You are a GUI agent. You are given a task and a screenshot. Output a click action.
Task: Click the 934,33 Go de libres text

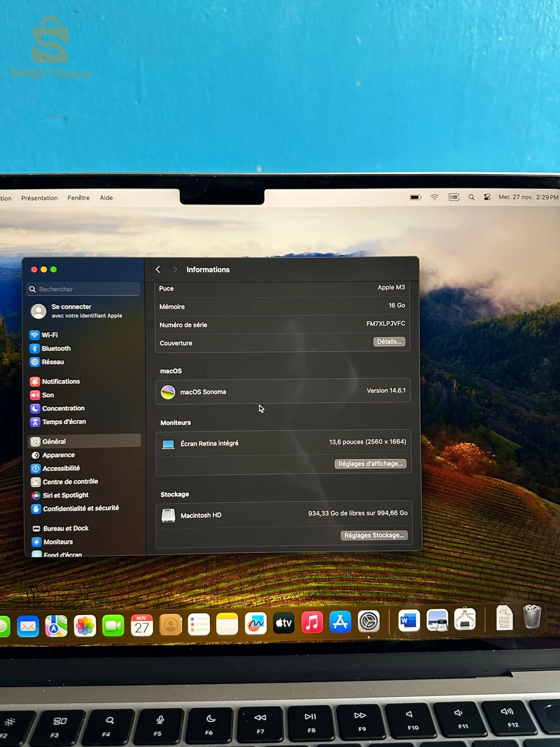tap(358, 513)
